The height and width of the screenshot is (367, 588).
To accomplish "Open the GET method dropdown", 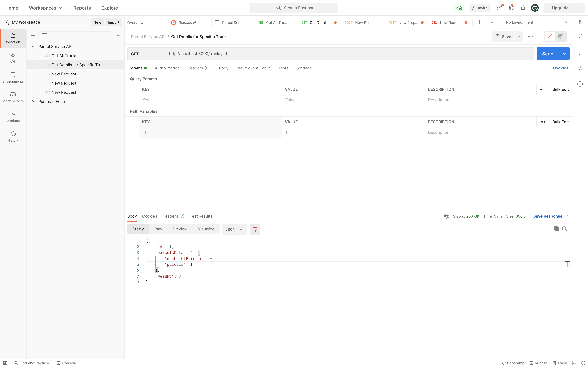I will pyautogui.click(x=146, y=54).
